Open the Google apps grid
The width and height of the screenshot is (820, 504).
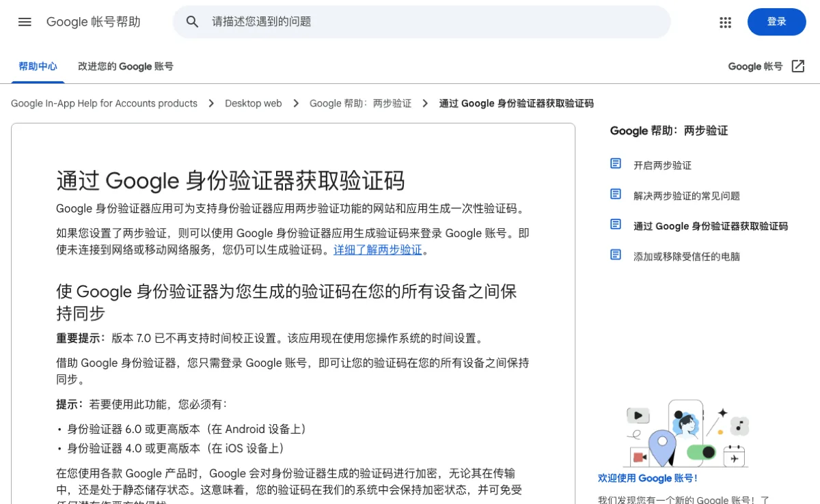point(726,22)
